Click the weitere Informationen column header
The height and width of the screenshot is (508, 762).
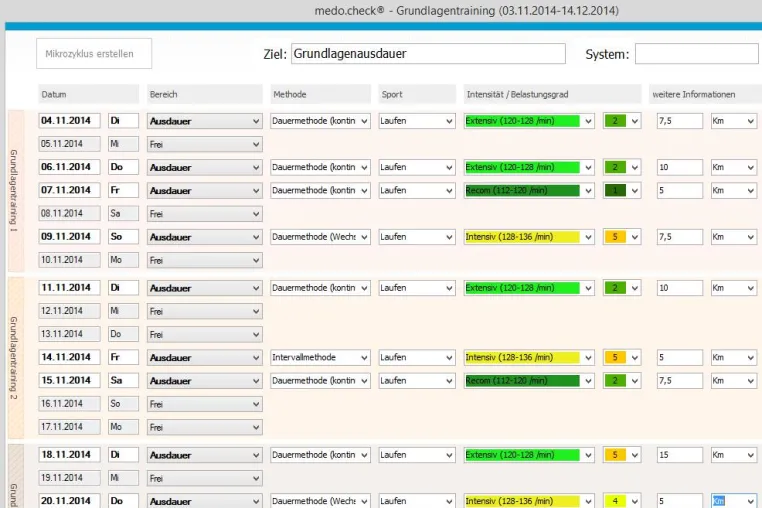705,94
